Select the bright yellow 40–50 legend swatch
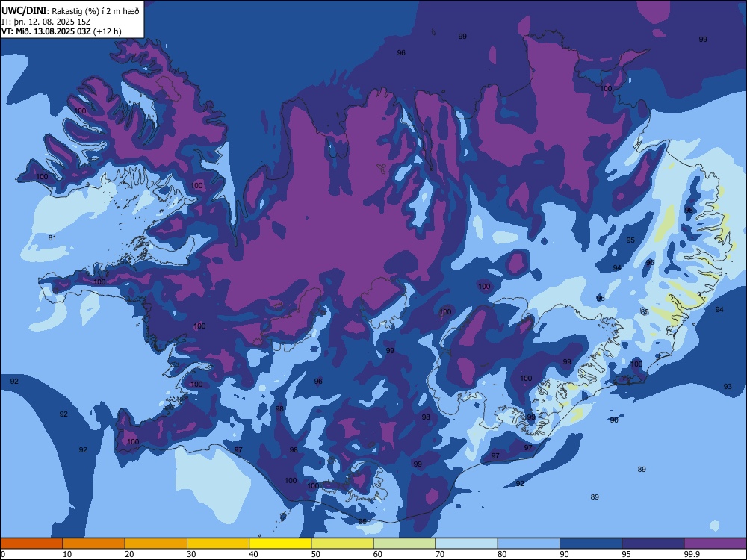This screenshot has height=560, width=747. 280,544
